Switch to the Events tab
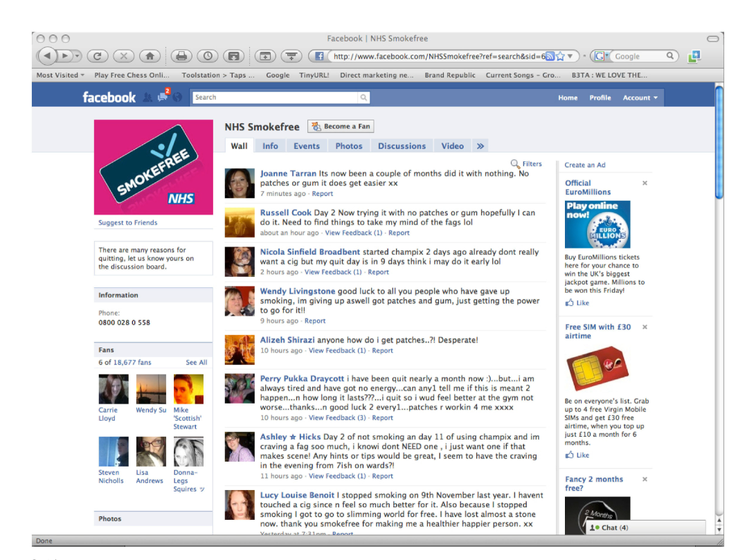 (307, 146)
